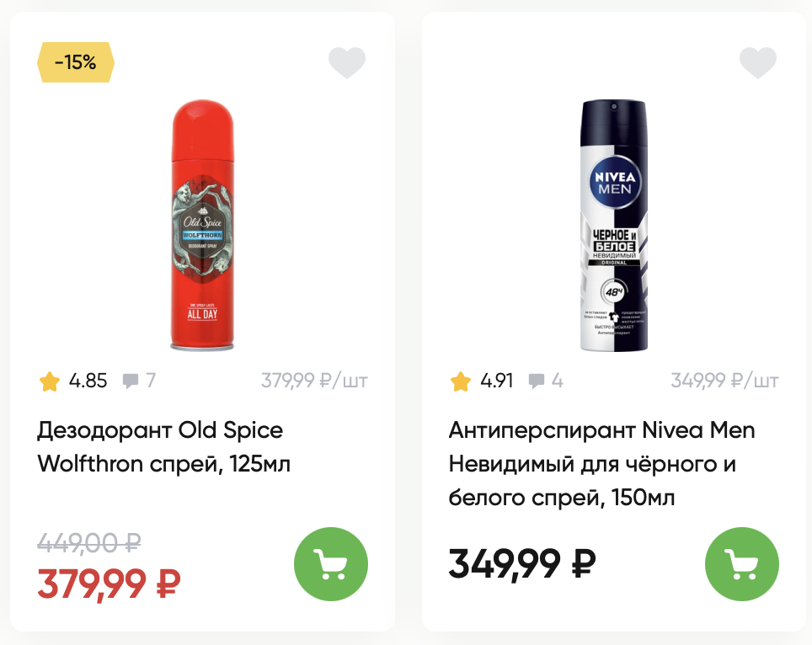Favorite the Nivea Men antiperspirant with heart

757,63
